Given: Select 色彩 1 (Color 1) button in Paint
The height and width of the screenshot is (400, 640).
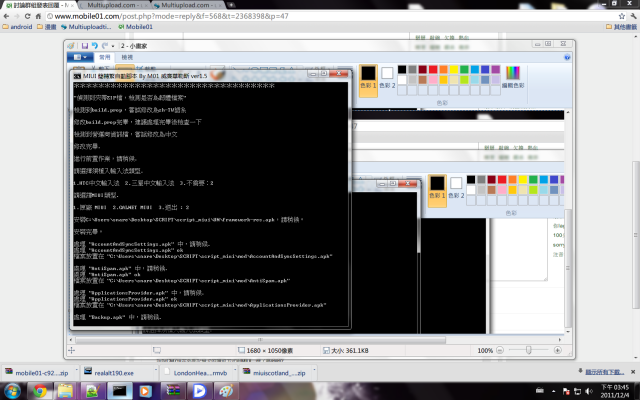Looking at the screenshot, I should 368,80.
